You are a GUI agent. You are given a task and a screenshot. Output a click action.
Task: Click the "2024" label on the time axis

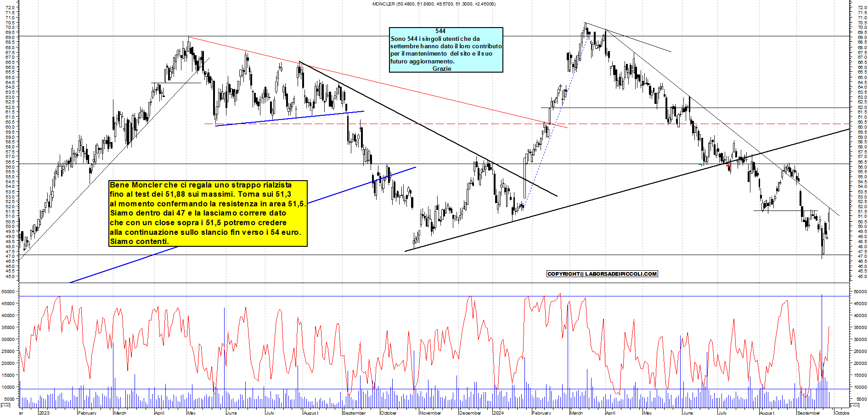498,413
